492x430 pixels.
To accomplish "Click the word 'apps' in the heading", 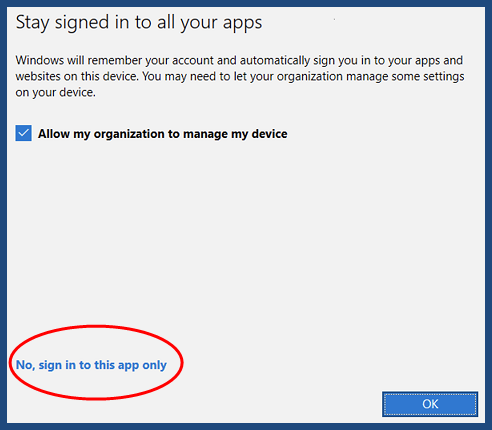I will 242,24.
